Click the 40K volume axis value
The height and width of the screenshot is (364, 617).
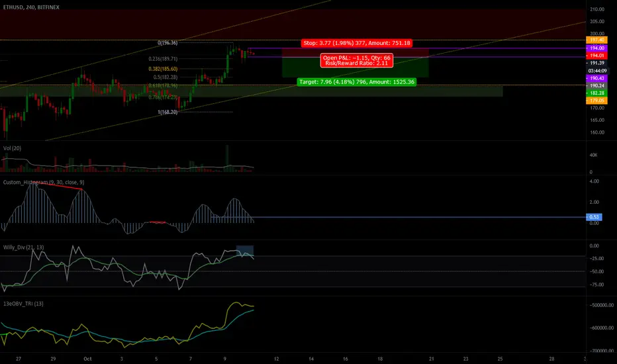(x=593, y=155)
